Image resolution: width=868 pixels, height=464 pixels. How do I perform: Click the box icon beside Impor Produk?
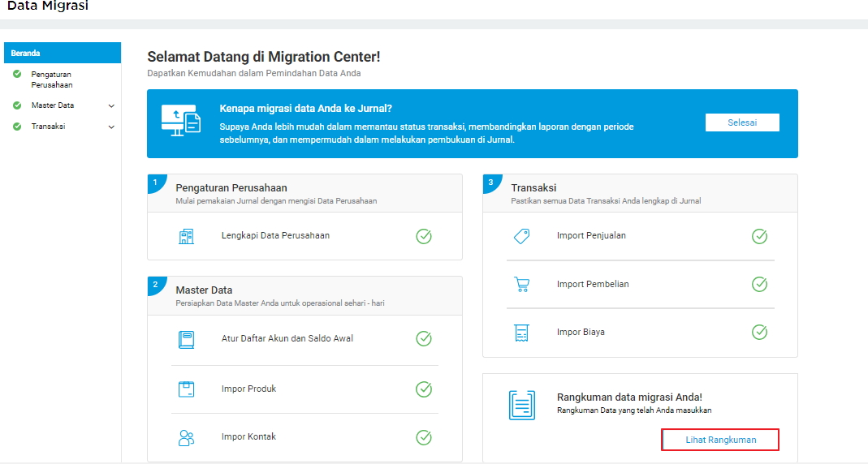click(186, 389)
